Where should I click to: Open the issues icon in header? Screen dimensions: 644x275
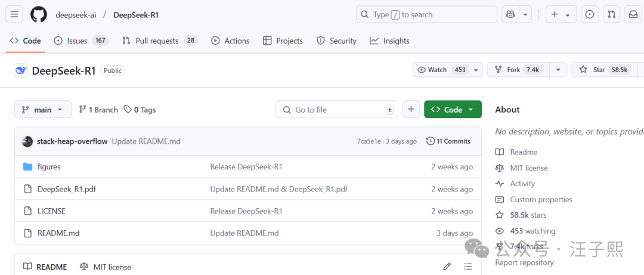590,14
